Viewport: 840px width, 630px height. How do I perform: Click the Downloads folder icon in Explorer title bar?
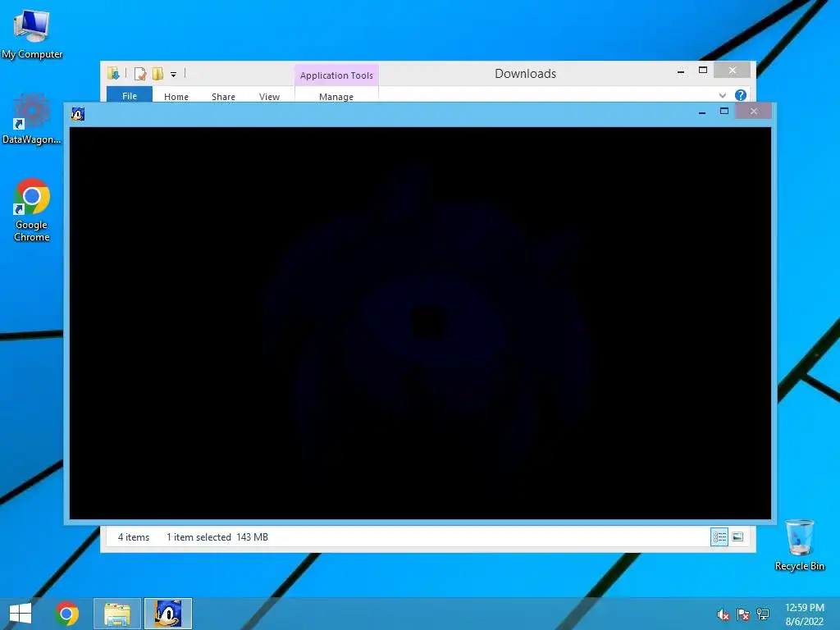coord(113,73)
